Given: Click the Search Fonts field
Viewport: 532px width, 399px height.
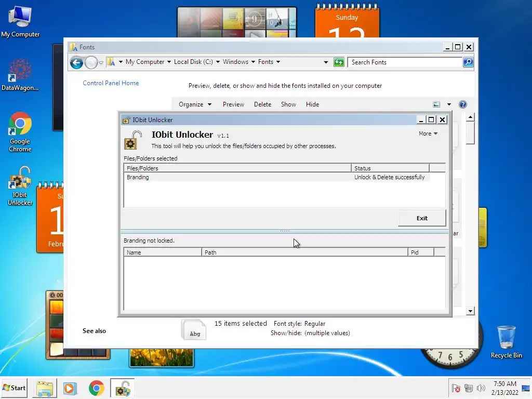Looking at the screenshot, I should point(405,62).
